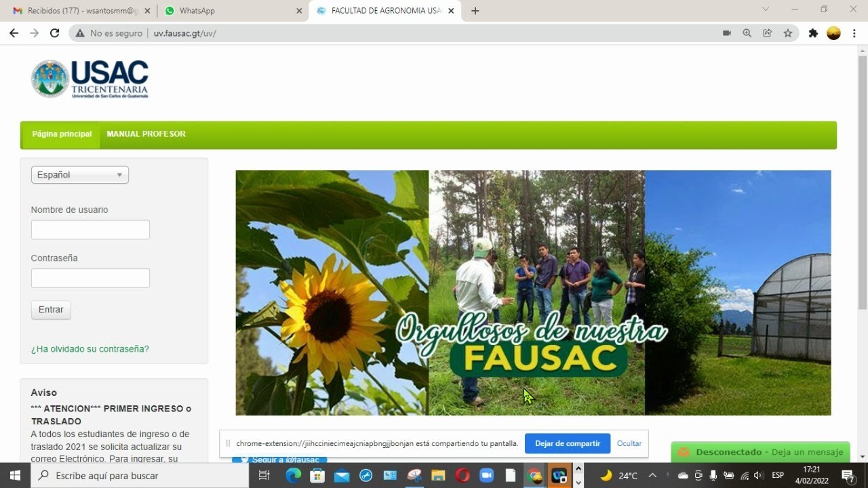Open the Windows Start menu
Screen dimensions: 868x488
click(15, 475)
